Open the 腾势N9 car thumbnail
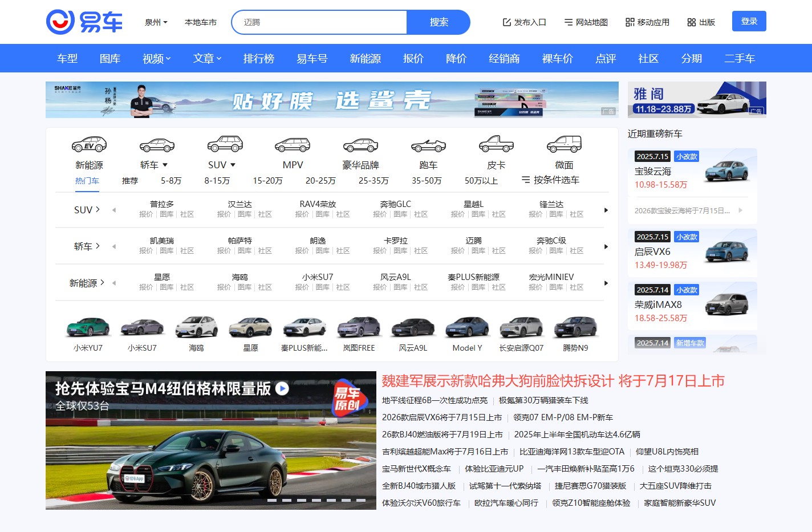 (575, 327)
